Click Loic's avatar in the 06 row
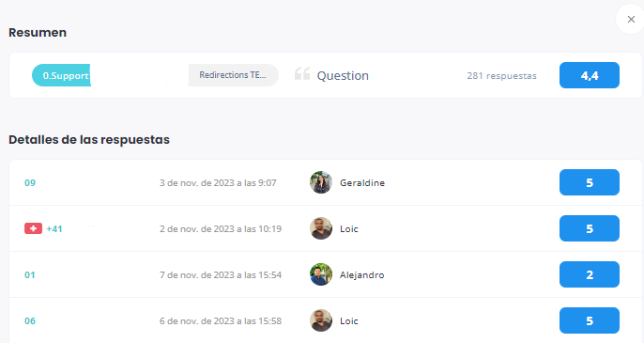The height and width of the screenshot is (343, 644). [321, 320]
